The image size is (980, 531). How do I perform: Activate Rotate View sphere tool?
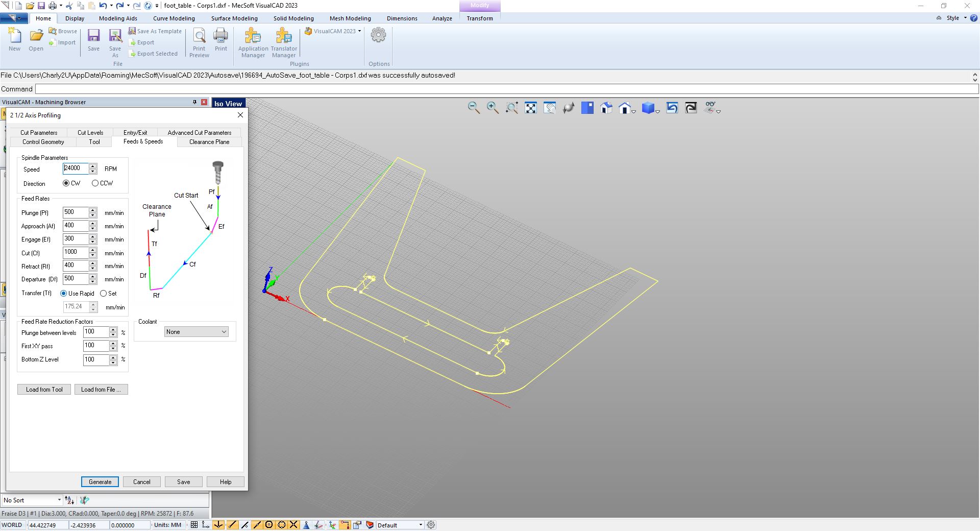pyautogui.click(x=569, y=108)
